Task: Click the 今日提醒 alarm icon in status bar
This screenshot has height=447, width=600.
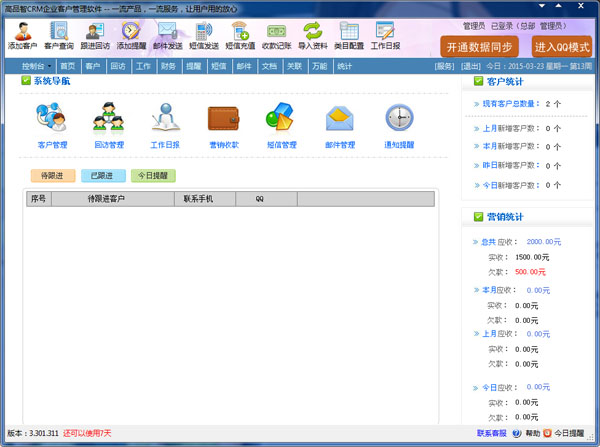Action: [x=548, y=433]
